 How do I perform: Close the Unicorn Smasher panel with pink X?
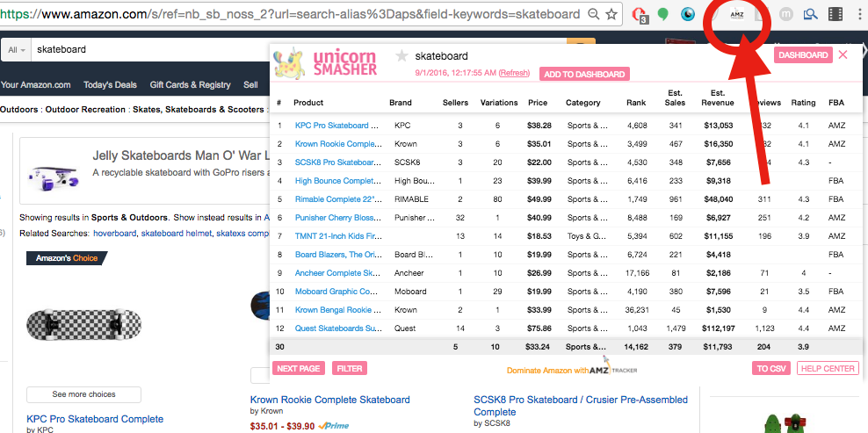pos(843,54)
